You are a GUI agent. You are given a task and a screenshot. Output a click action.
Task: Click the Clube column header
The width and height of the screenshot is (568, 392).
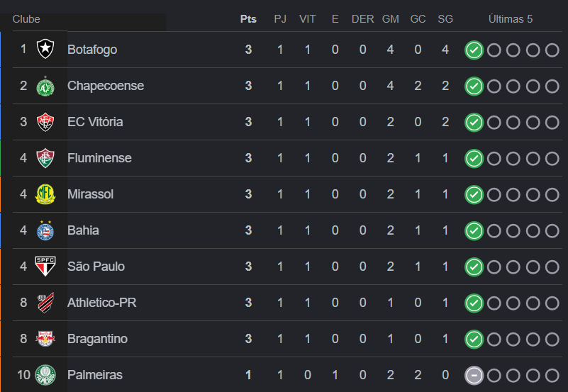pos(26,19)
